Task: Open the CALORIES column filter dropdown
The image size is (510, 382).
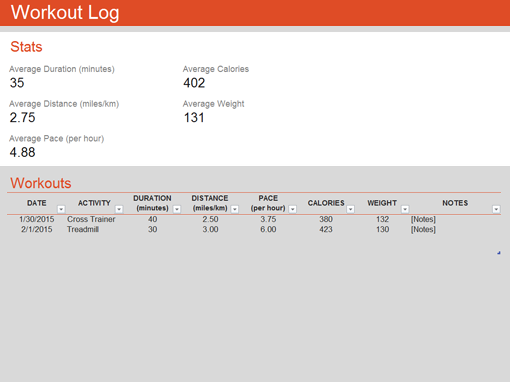Action: click(350, 209)
